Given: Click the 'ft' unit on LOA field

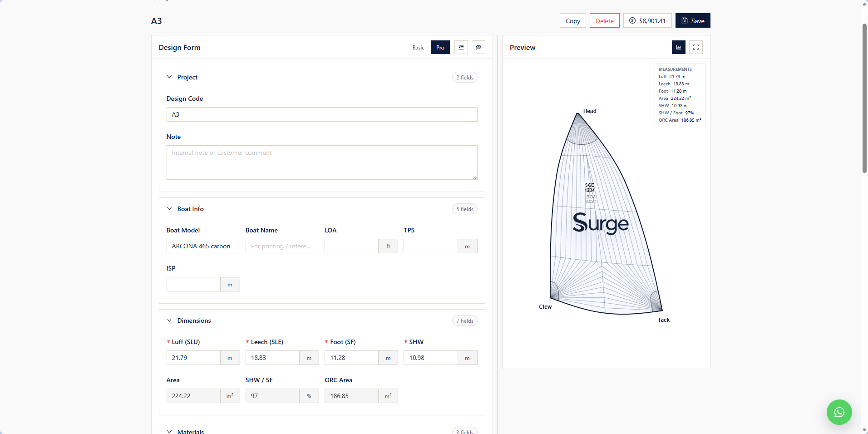Looking at the screenshot, I should tap(388, 246).
